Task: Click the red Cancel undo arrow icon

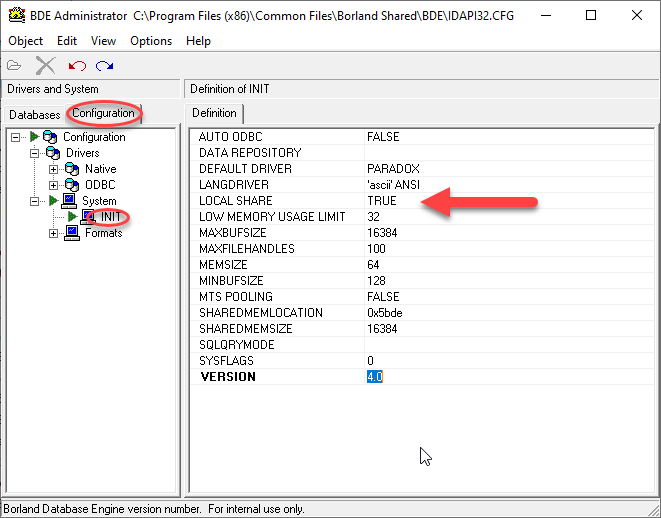Action: [77, 66]
